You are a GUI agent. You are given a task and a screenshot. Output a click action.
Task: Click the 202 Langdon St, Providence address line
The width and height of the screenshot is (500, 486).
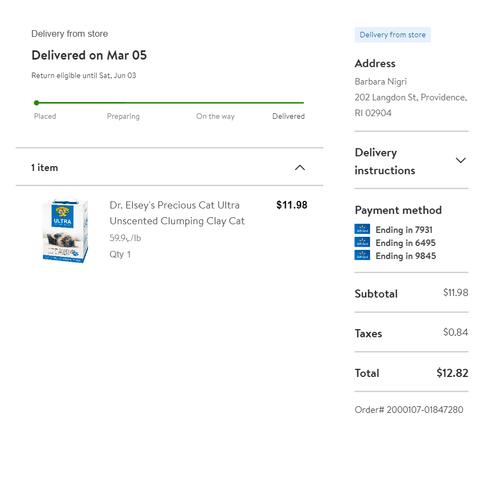coord(411,97)
